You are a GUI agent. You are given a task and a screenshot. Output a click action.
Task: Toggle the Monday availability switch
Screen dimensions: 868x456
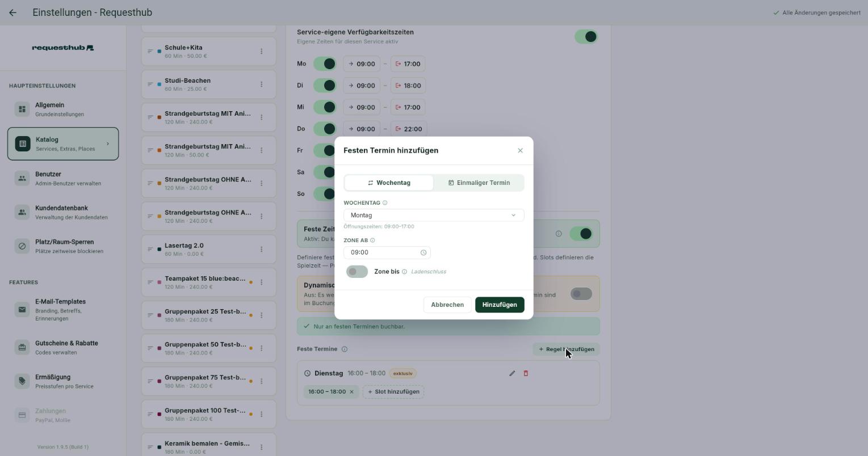point(325,64)
